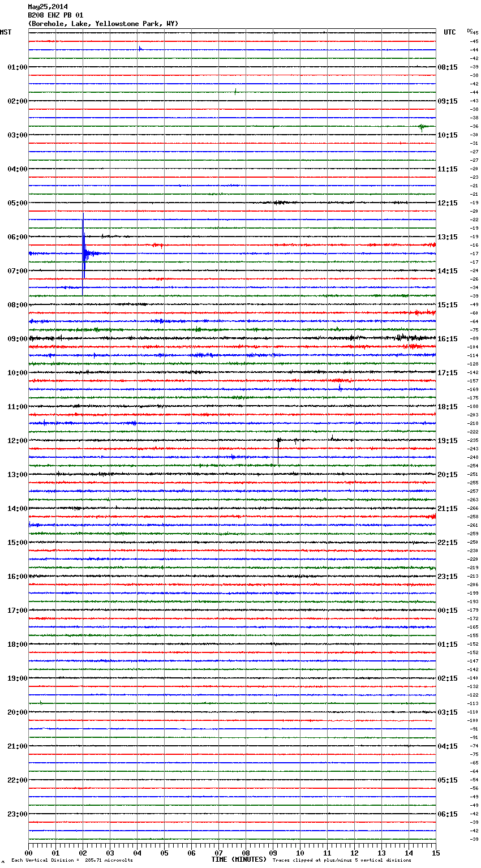This screenshot has height=868, width=481.
Task: Select the 14:00 MST hour label
Action: [18, 509]
